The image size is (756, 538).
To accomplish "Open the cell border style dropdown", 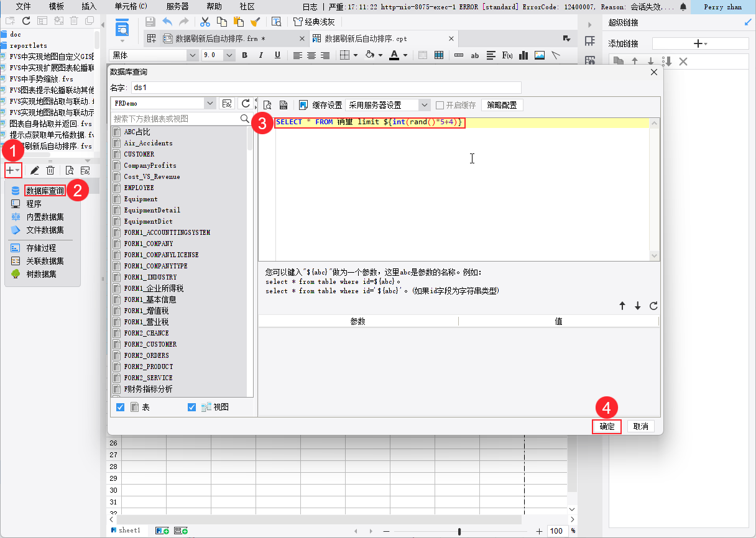I will click(356, 55).
